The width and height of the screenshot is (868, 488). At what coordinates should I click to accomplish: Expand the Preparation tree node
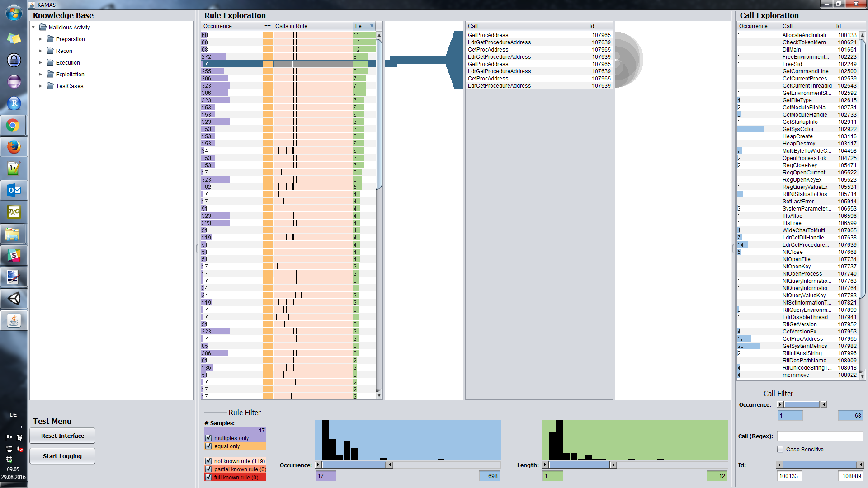(x=40, y=39)
